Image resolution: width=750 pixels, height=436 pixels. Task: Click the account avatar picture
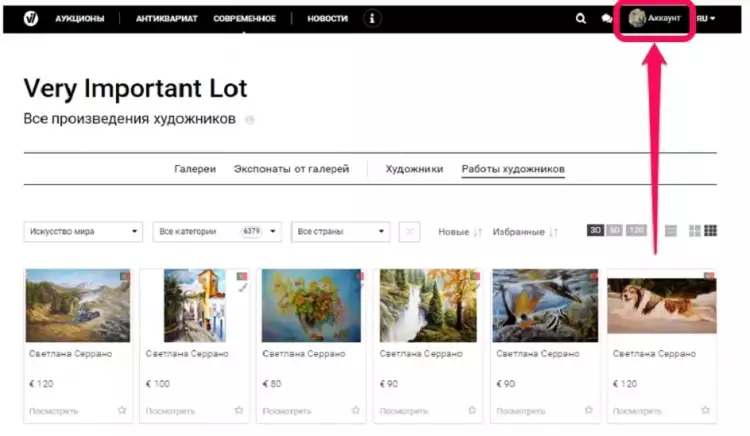click(637, 18)
